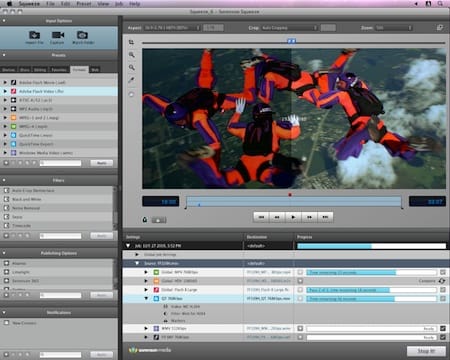The height and width of the screenshot is (360, 450).
Task: Click the Akamai publishing icon
Action: click(6, 263)
